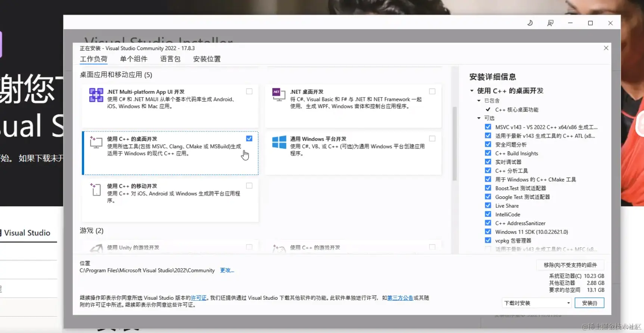Check the .NET Multi-platform App UI 开发 workload

[x=249, y=92]
